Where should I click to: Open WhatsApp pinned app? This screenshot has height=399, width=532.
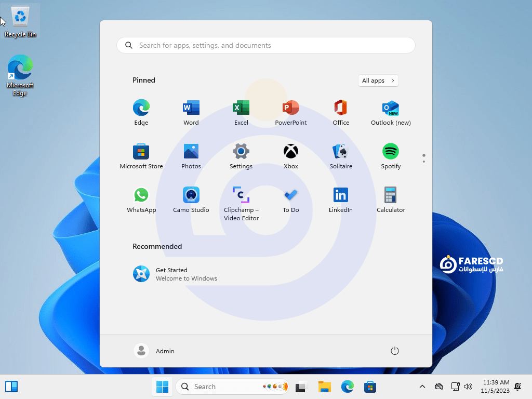coord(141,200)
